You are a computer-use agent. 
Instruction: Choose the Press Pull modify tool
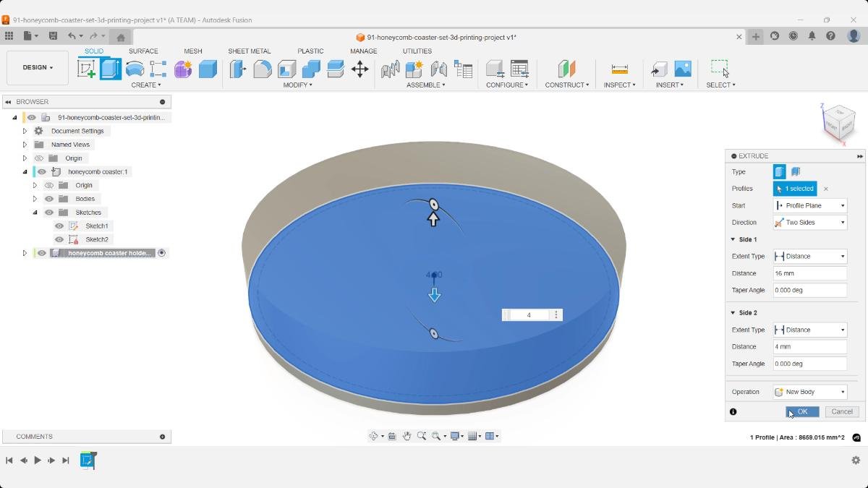point(238,69)
